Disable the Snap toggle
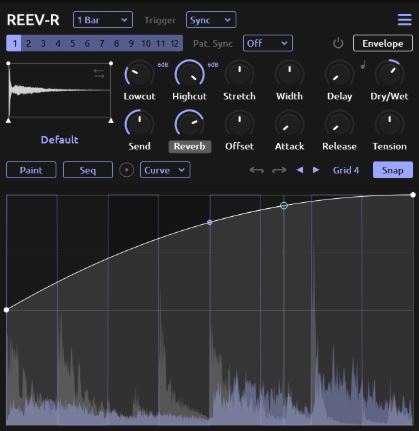Image resolution: width=419 pixels, height=431 pixels. click(x=393, y=170)
